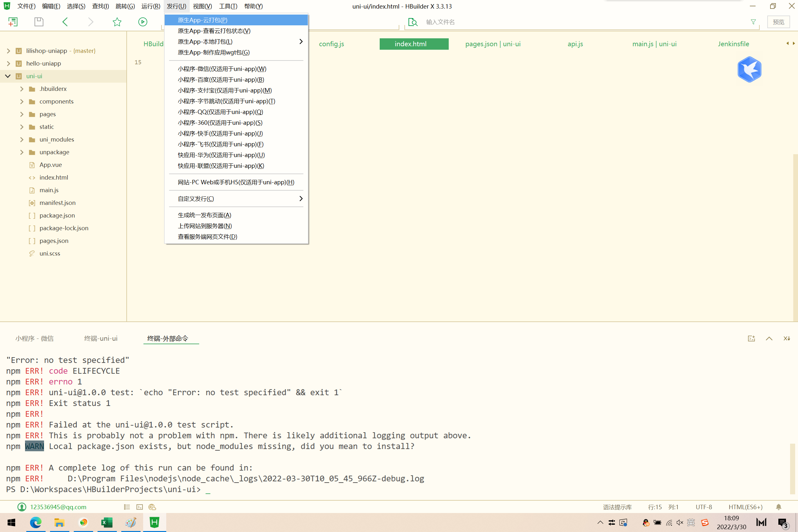Collapse the uni-ui project

(8, 76)
